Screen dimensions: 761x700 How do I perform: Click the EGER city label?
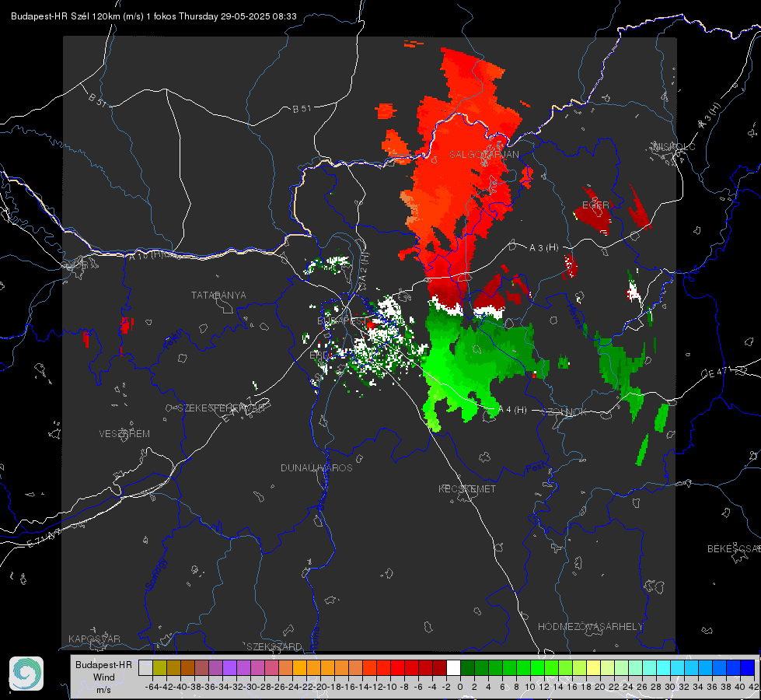(x=595, y=205)
